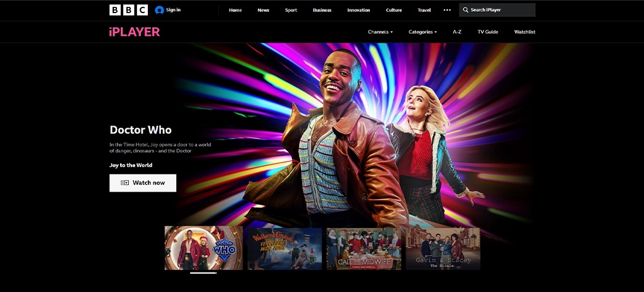Click the Sign in account icon

159,10
